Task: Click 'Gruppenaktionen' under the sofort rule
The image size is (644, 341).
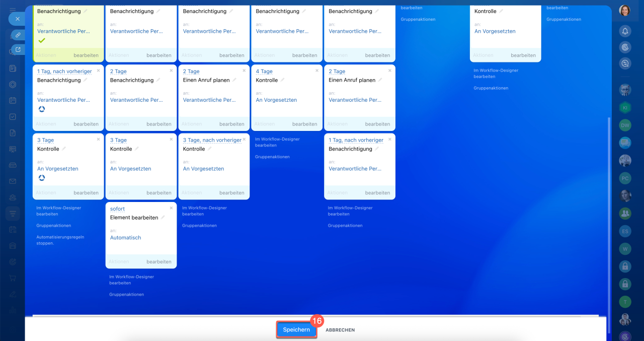Action: 126,295
